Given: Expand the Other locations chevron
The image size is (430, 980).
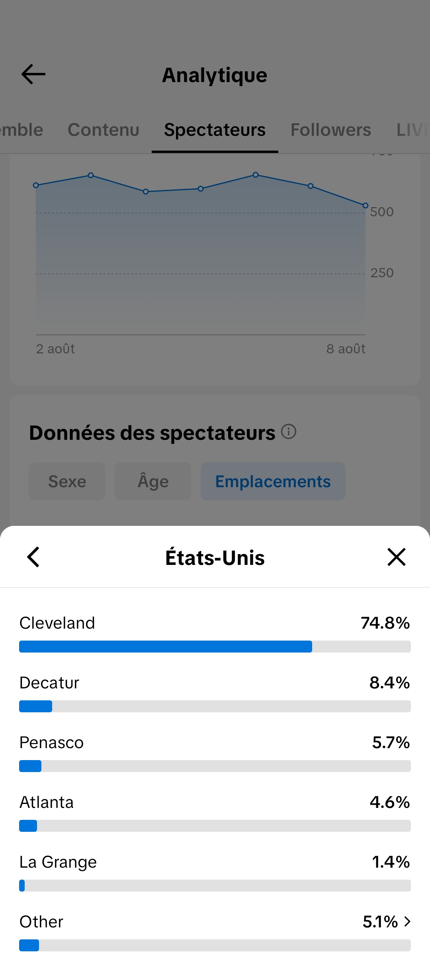Looking at the screenshot, I should (x=407, y=921).
